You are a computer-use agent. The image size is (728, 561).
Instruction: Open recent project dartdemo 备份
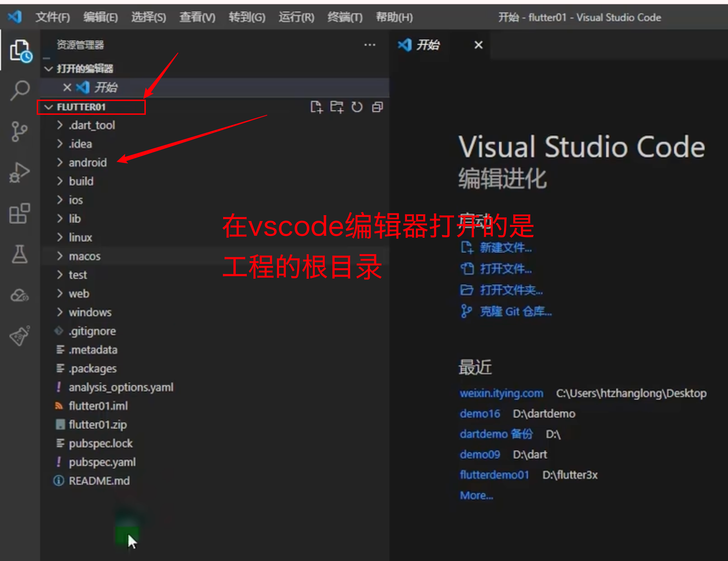point(496,434)
